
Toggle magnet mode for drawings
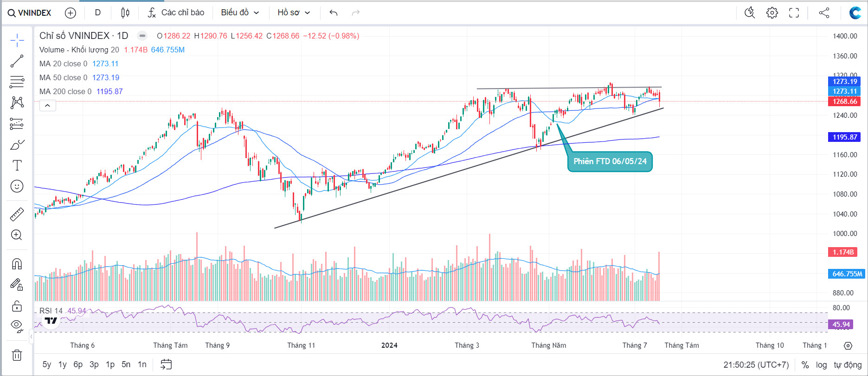tap(17, 264)
